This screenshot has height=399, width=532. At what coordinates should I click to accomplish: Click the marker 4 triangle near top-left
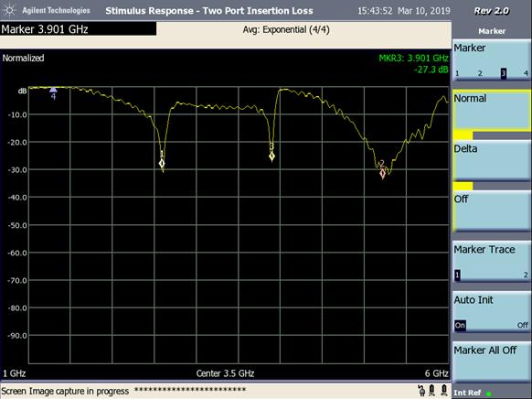[53, 90]
